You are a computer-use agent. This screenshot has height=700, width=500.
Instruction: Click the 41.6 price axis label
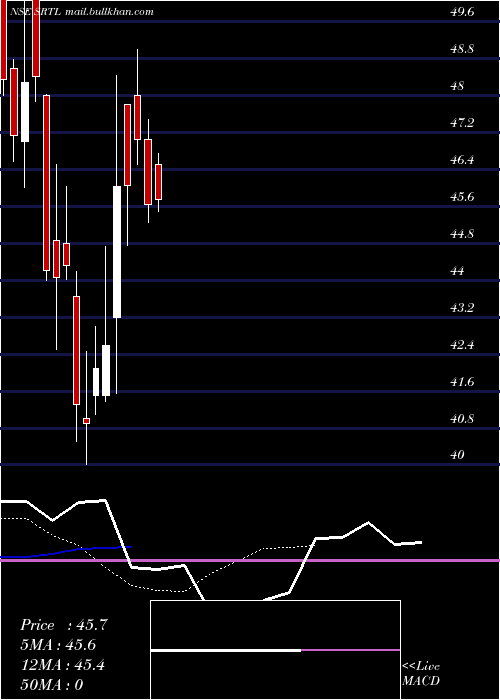point(462,382)
